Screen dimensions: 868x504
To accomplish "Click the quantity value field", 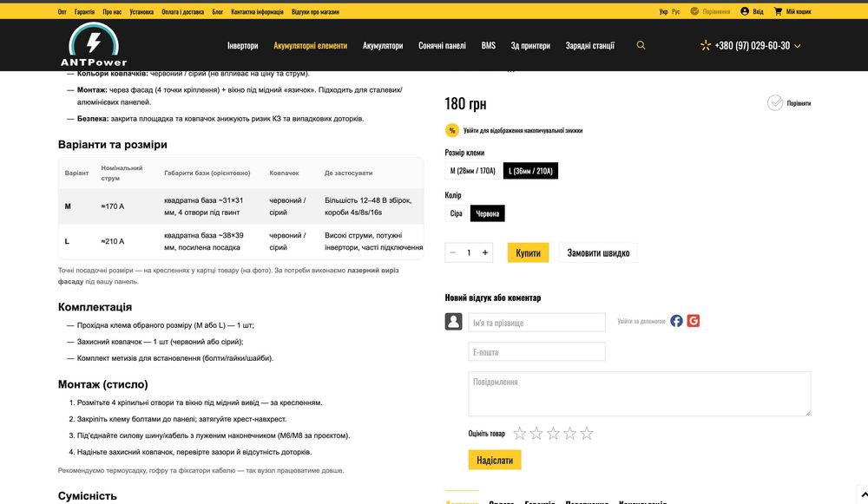I will [469, 252].
